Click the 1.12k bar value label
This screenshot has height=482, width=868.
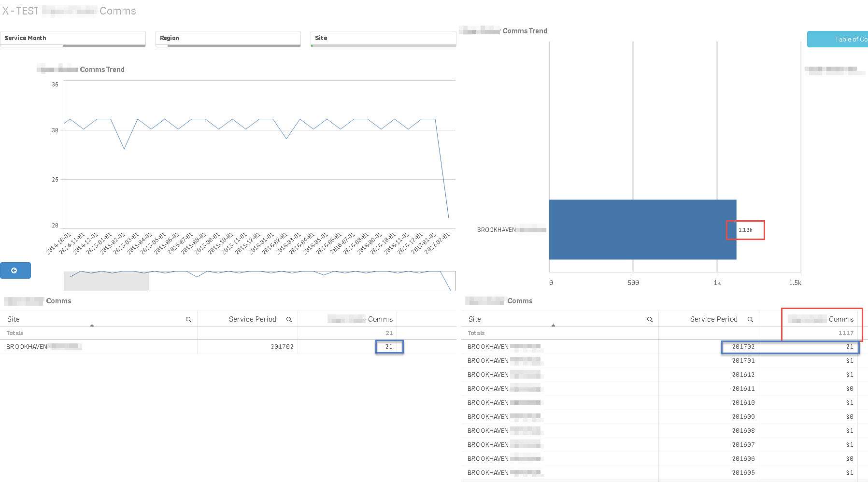(x=745, y=230)
